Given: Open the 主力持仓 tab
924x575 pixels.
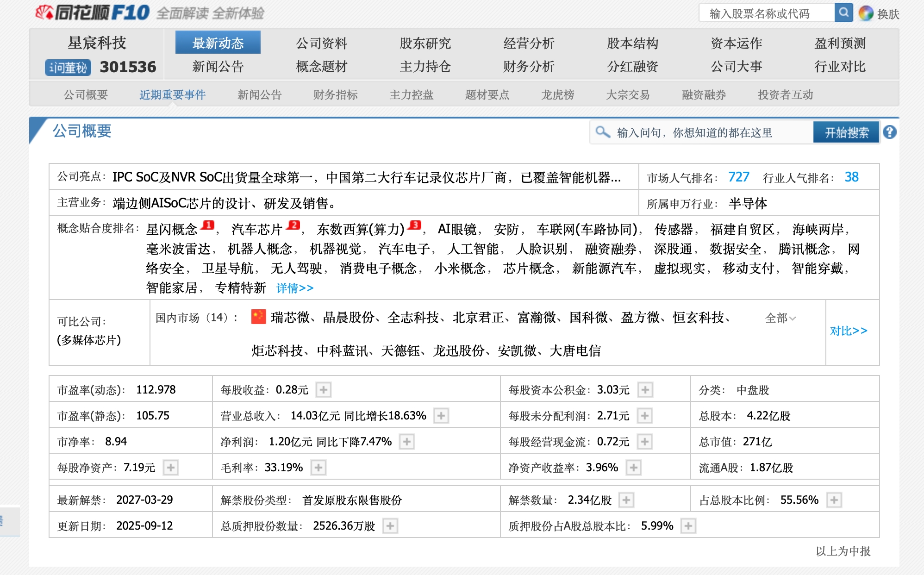Looking at the screenshot, I should pos(425,67).
